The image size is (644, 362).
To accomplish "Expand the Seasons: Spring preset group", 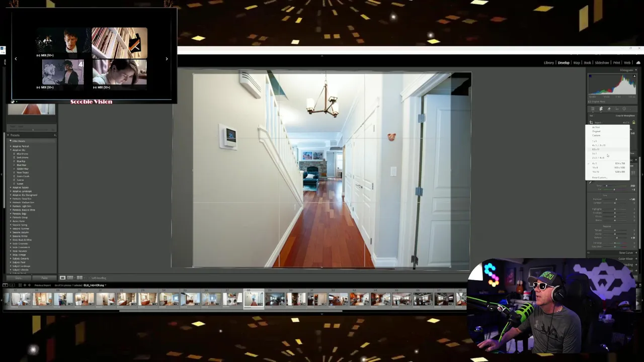I will (11, 225).
